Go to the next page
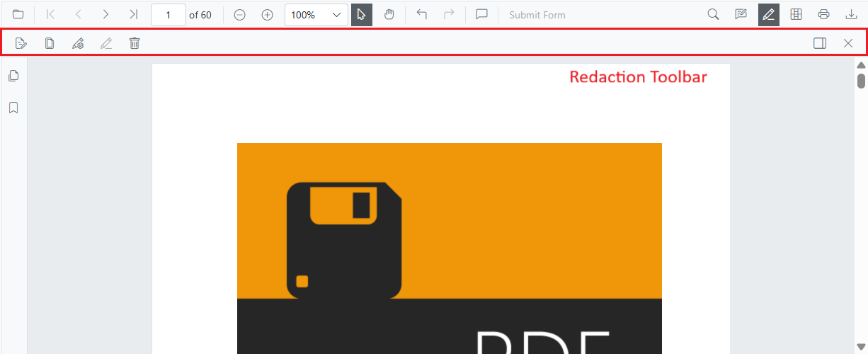The image size is (868, 354). coord(105,14)
